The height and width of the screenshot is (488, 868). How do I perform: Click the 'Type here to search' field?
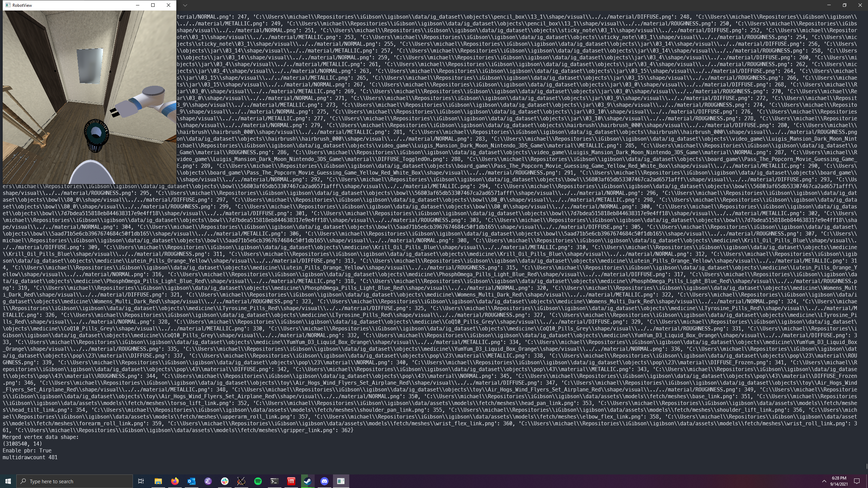pos(75,481)
